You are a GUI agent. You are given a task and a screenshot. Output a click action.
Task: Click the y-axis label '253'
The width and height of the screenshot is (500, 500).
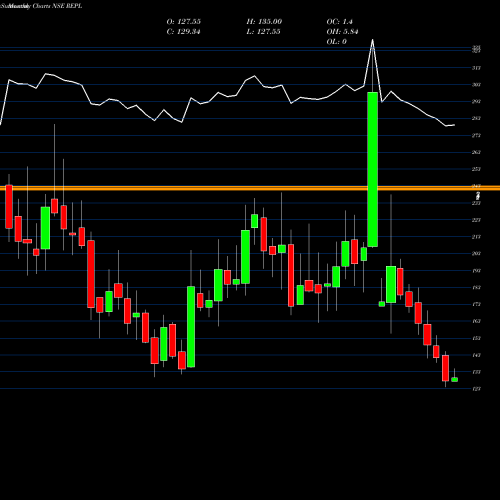click(x=476, y=169)
